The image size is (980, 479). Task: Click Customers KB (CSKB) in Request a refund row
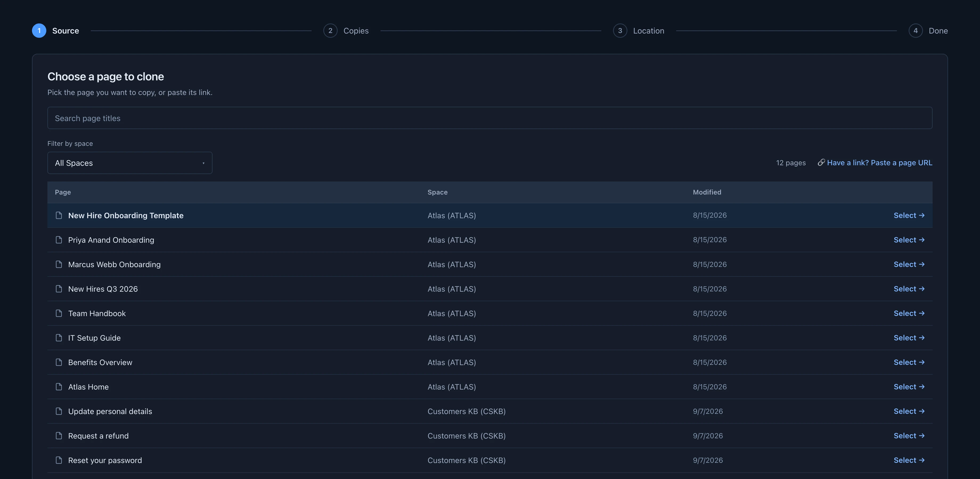[466, 436]
